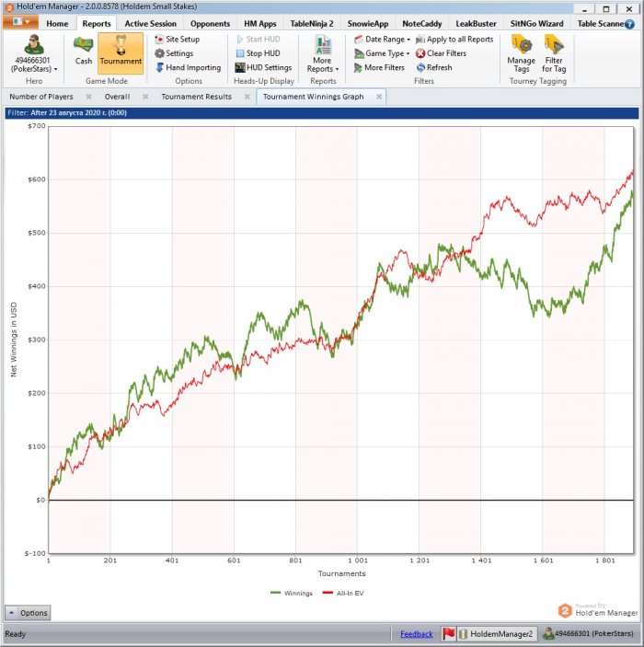Select Tournament game mode

click(121, 53)
